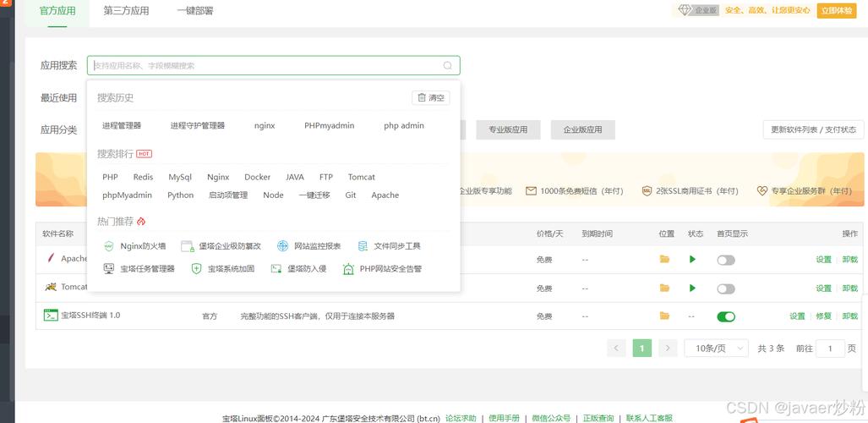
Task: Click the next page arrow
Action: 668,349
